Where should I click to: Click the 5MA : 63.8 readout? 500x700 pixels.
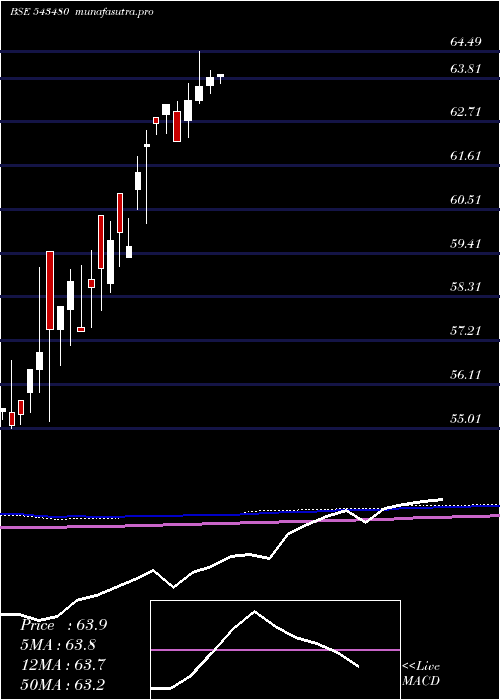(x=58, y=645)
